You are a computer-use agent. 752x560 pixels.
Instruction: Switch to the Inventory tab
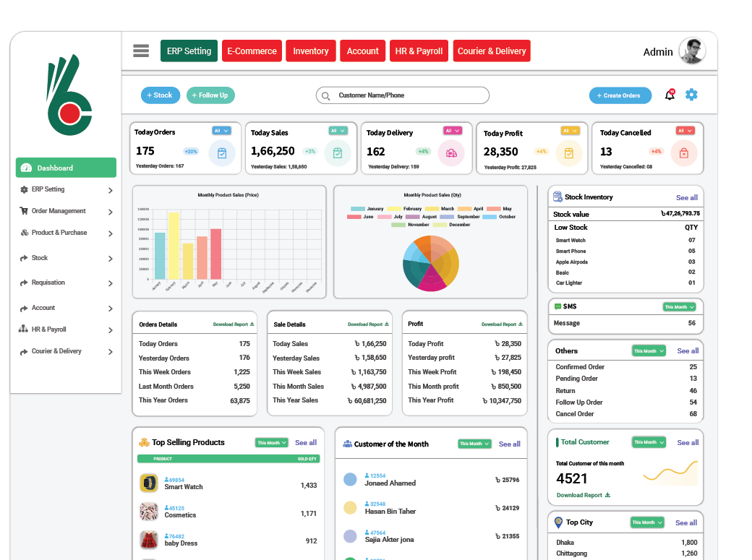pos(311,51)
